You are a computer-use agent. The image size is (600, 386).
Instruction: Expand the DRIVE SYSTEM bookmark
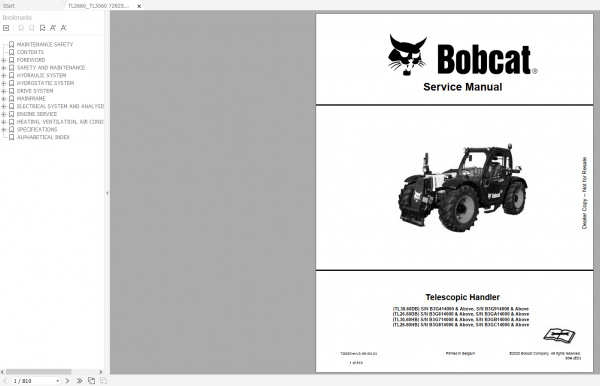(3, 91)
